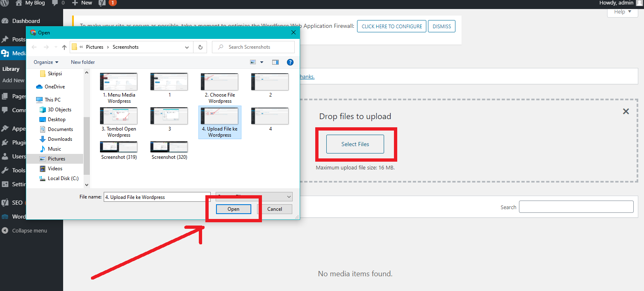Open comments bubble in admin bar
The height and width of the screenshot is (291, 644).
click(55, 3)
